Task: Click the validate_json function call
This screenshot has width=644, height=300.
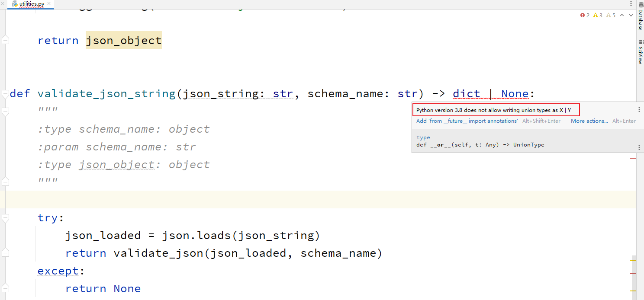Action: [158, 253]
